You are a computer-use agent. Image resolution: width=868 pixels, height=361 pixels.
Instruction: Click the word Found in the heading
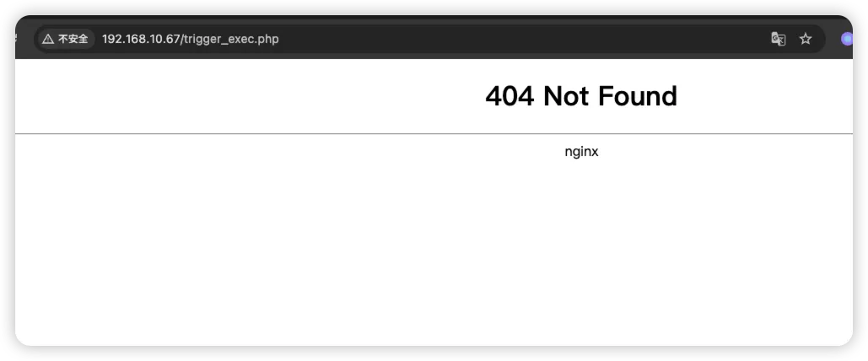click(x=638, y=96)
